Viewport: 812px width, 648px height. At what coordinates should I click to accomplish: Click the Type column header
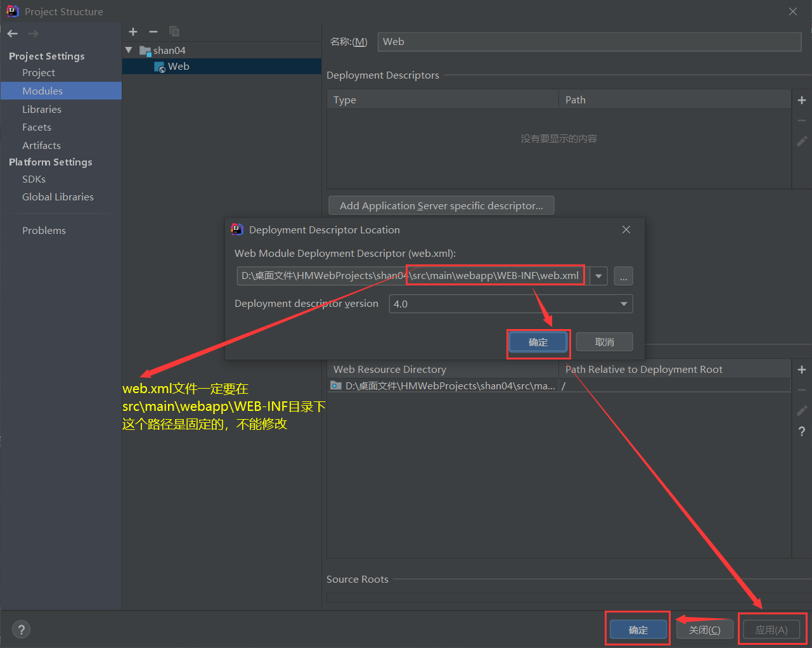pyautogui.click(x=442, y=100)
